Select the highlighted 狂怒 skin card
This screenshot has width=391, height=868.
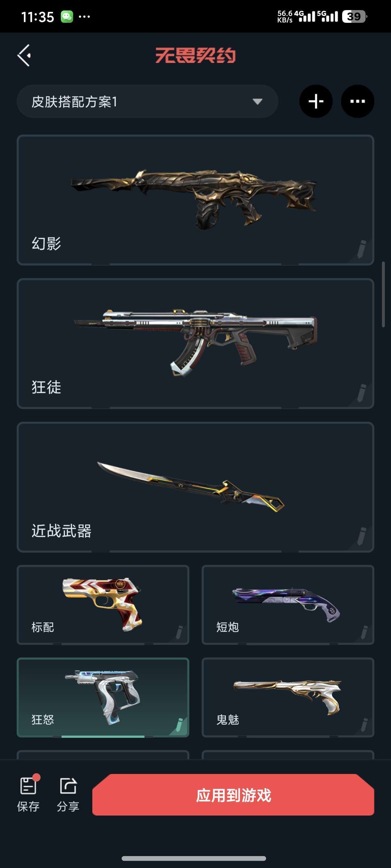click(x=103, y=697)
